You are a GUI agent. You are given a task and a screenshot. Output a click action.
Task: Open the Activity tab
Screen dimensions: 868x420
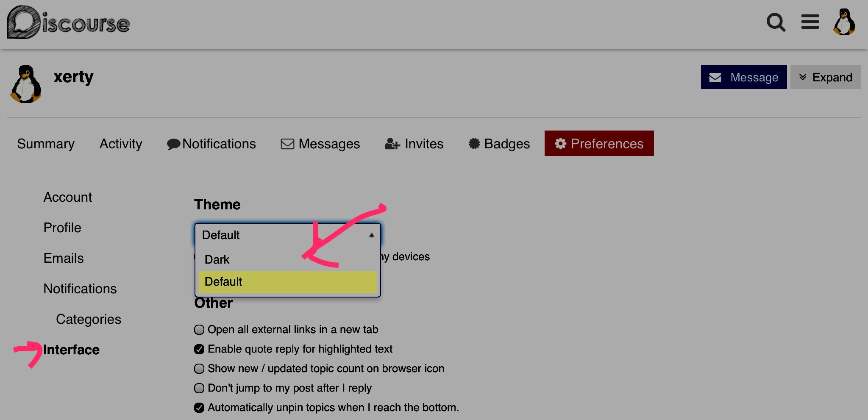[121, 144]
